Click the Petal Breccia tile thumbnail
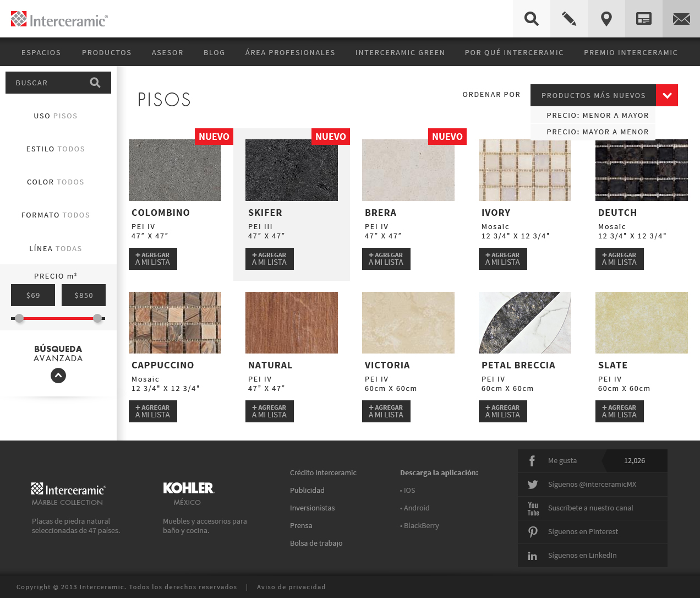Viewport: 700px width, 598px height. click(524, 323)
